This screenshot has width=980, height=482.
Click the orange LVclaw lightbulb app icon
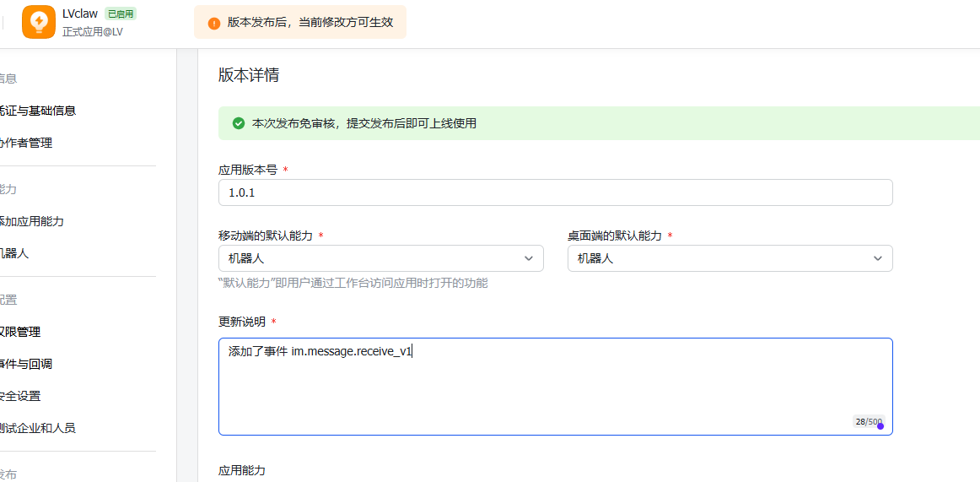(39, 22)
